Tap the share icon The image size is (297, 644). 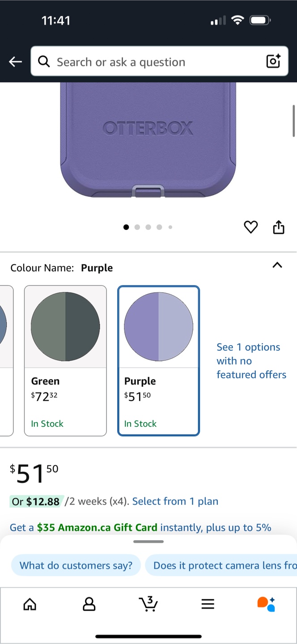tap(278, 227)
